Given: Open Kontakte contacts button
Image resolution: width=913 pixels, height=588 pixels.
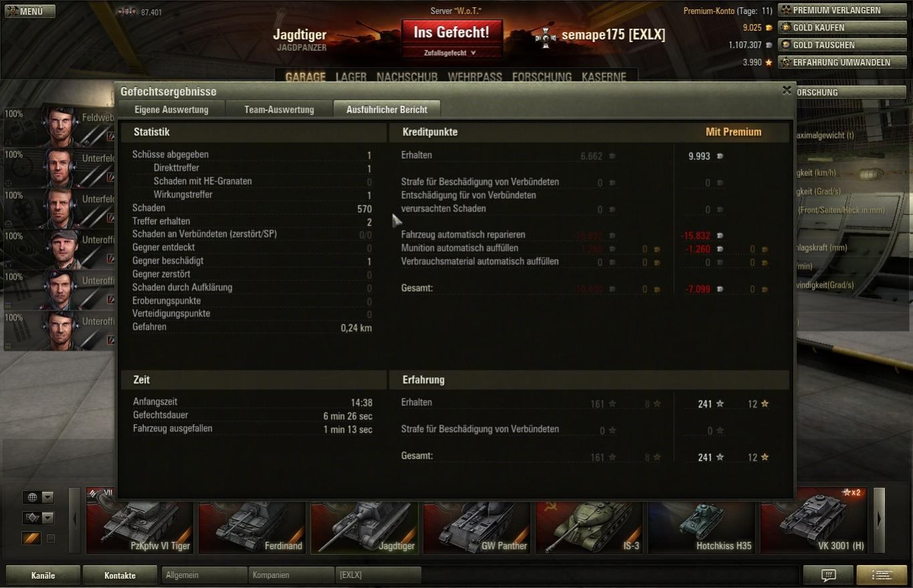Looking at the screenshot, I should point(120,575).
